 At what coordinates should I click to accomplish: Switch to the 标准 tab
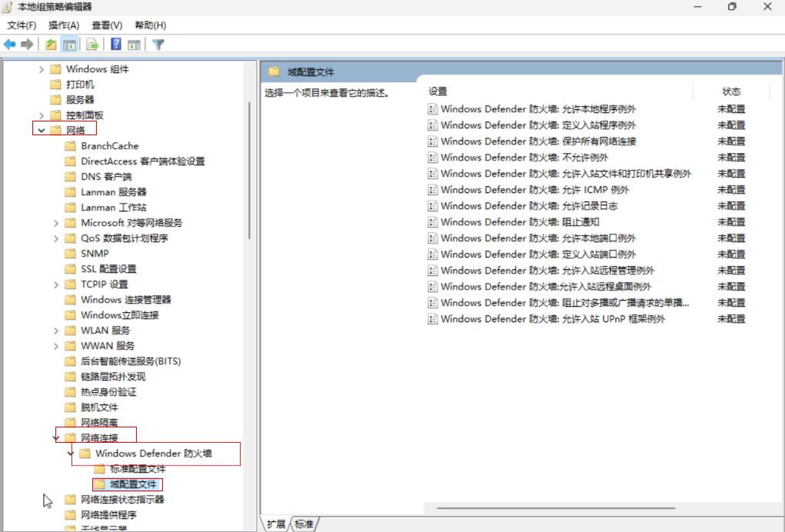point(304,524)
